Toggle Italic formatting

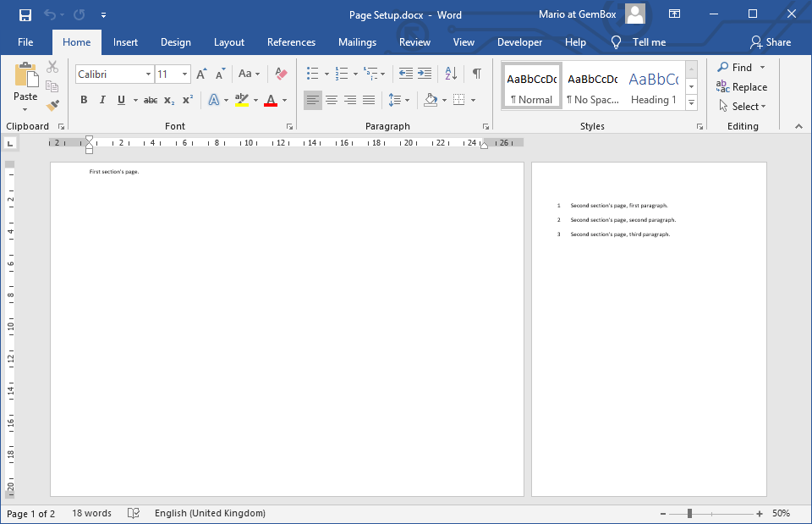(x=102, y=100)
